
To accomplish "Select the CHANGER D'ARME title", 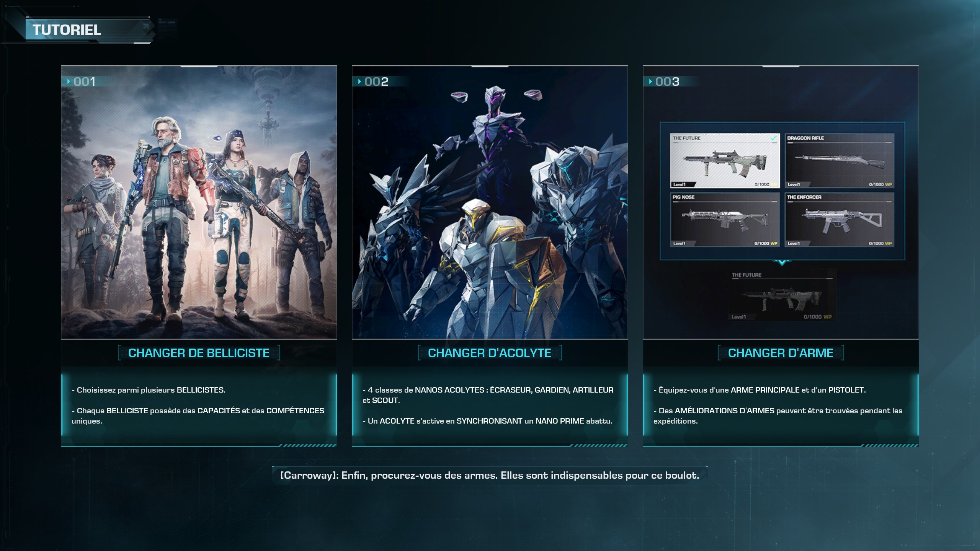I will (781, 353).
